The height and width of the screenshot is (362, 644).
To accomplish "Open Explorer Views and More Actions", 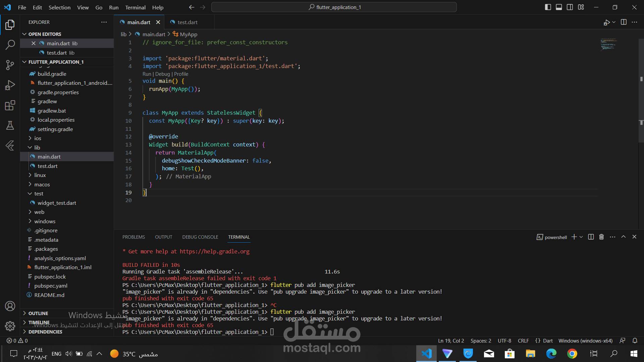I will tap(104, 22).
